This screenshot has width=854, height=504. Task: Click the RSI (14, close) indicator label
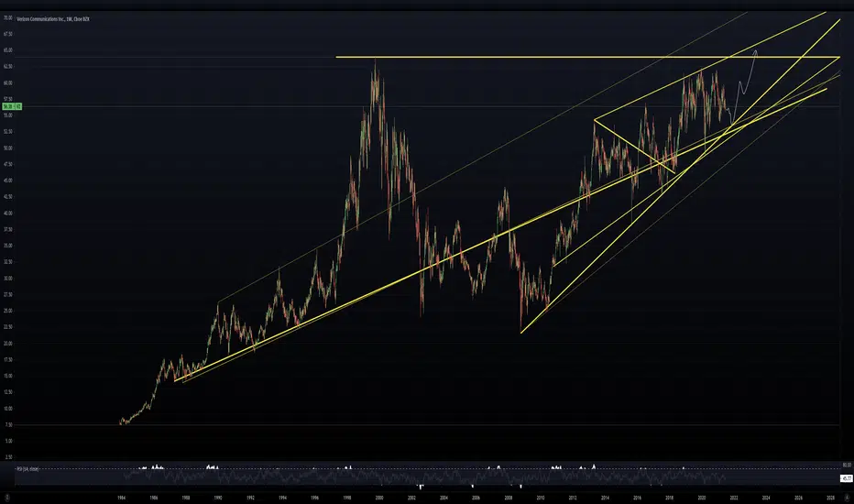(x=27, y=468)
